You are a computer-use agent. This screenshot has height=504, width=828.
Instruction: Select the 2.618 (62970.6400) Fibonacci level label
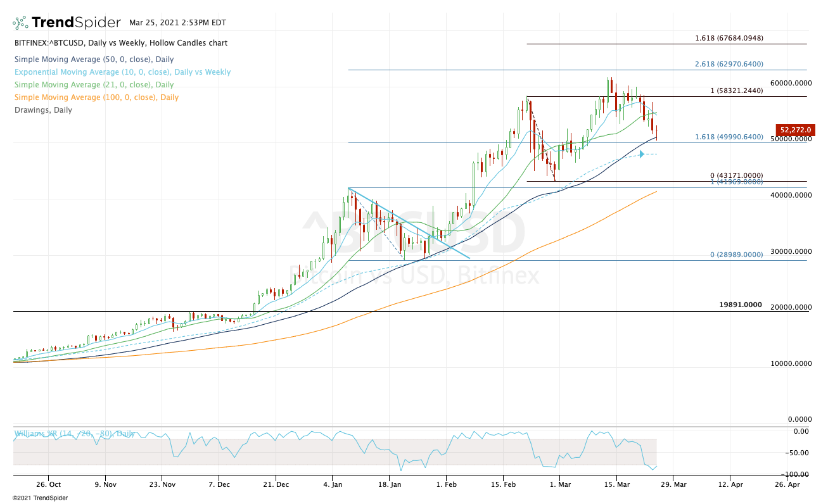click(x=729, y=64)
